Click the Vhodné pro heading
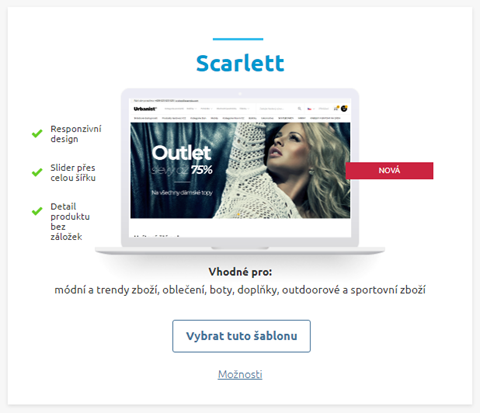 (240, 272)
